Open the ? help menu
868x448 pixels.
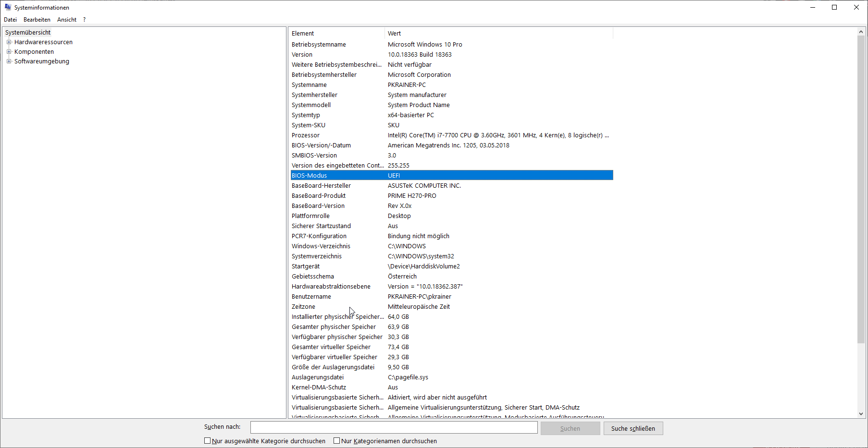(x=84, y=20)
